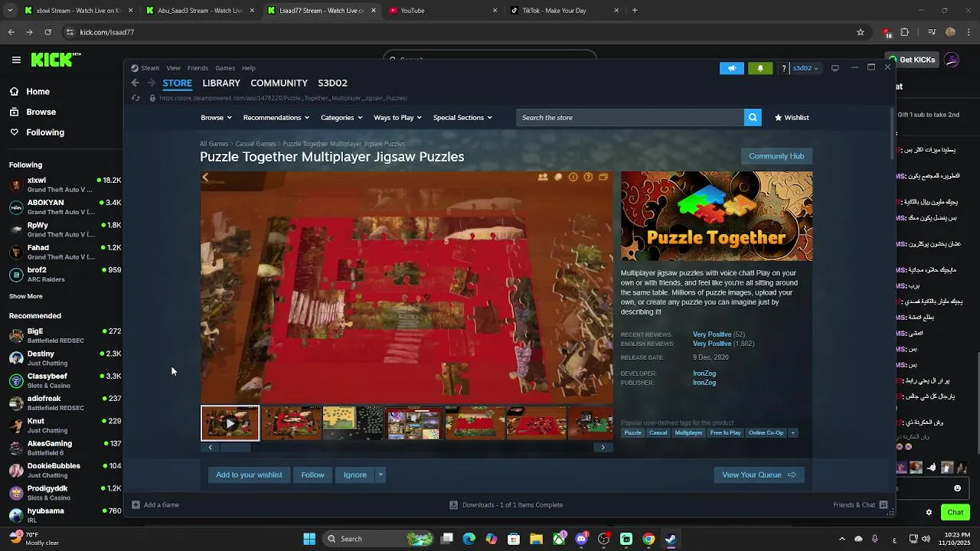Send message with green Chat button
The image size is (980, 551).
coord(955,512)
